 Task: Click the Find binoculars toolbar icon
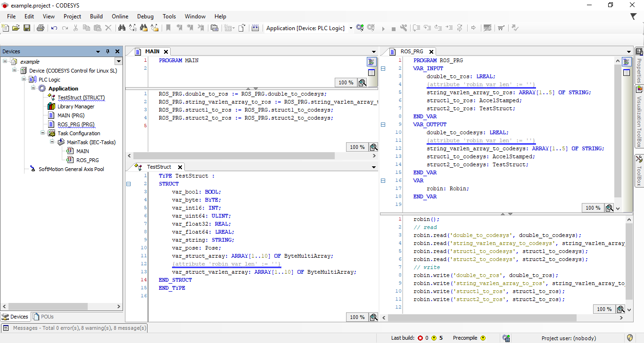[122, 28]
